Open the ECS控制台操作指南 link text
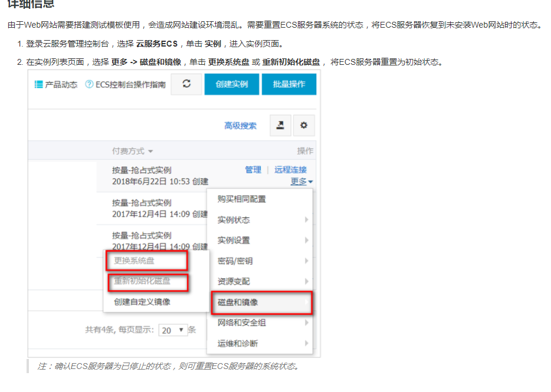 coord(130,85)
